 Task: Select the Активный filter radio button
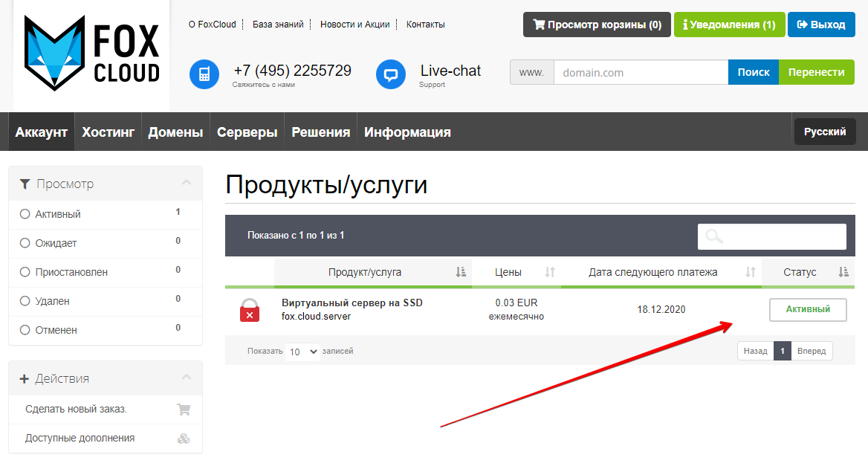pyautogui.click(x=25, y=214)
